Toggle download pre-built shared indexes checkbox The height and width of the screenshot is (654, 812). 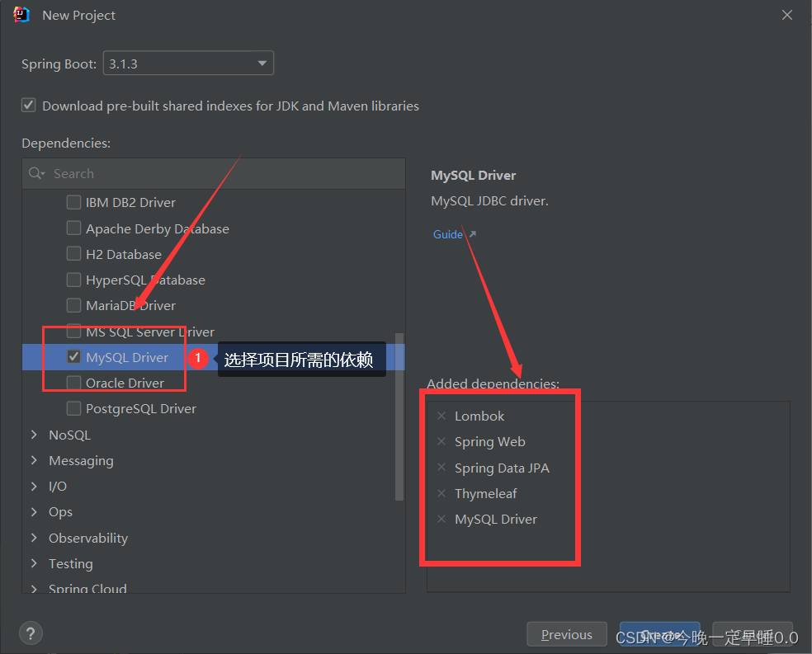[x=29, y=105]
